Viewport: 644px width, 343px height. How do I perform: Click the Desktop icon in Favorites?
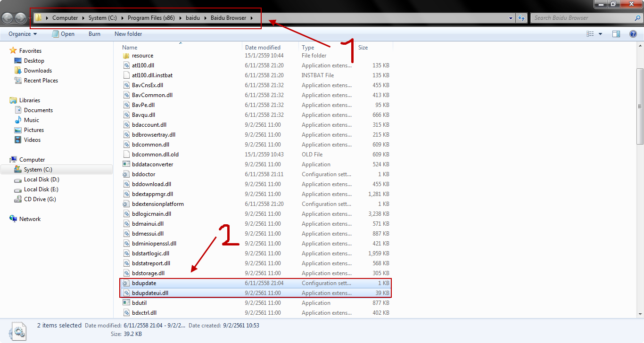[18, 61]
